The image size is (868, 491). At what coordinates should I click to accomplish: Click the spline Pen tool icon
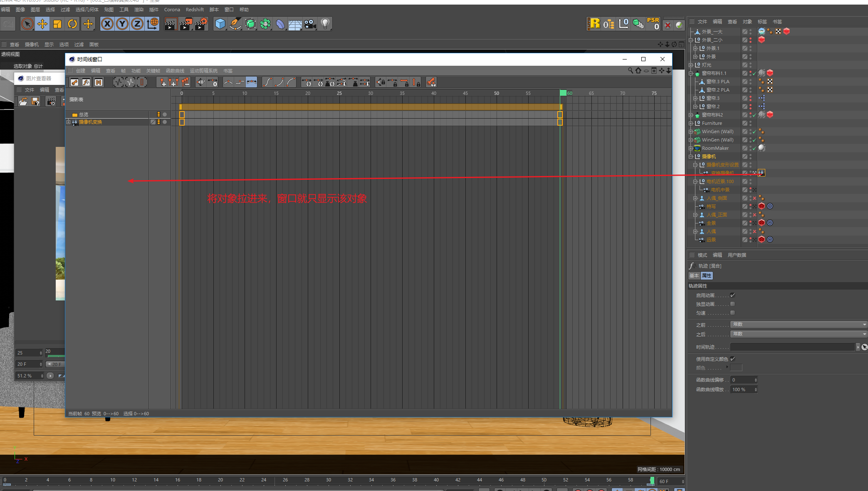click(x=235, y=24)
